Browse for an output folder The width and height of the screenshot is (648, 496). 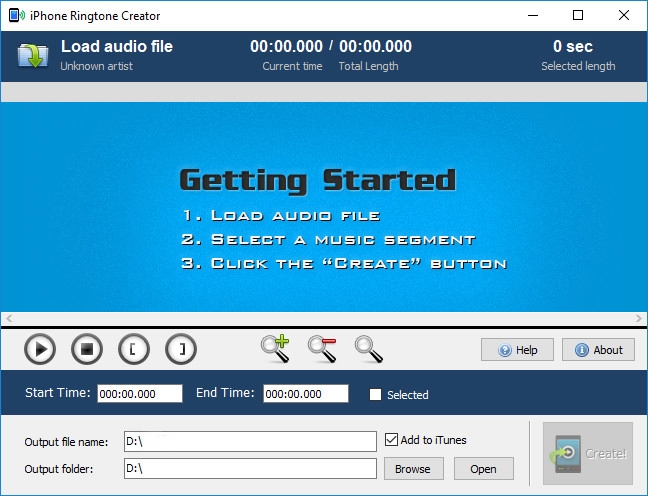point(414,469)
